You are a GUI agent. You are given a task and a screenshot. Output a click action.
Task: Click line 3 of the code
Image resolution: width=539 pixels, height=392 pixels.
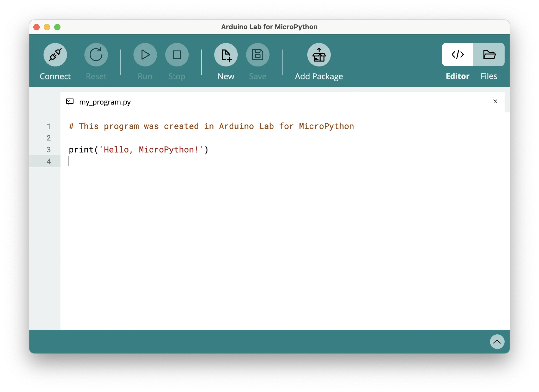pos(138,150)
